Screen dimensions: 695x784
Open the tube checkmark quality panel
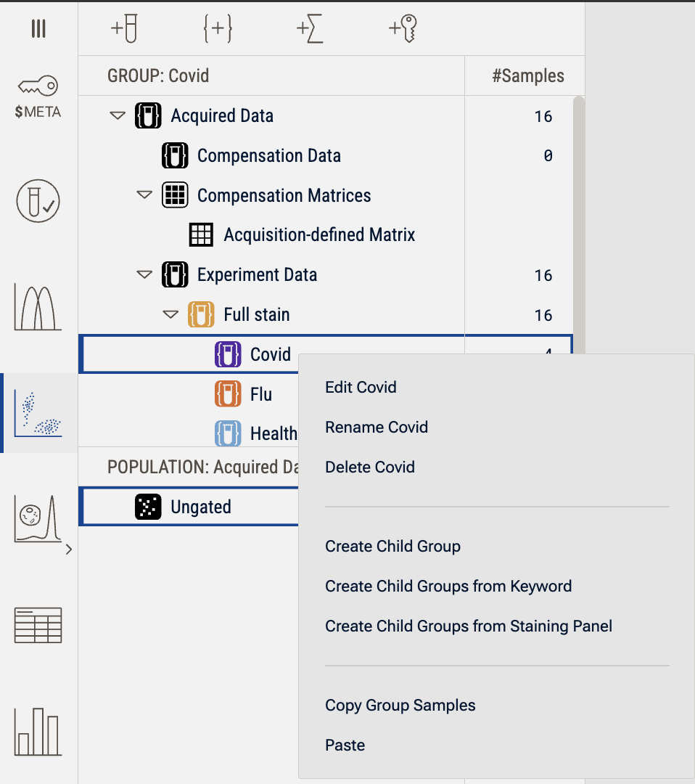pyautogui.click(x=38, y=201)
